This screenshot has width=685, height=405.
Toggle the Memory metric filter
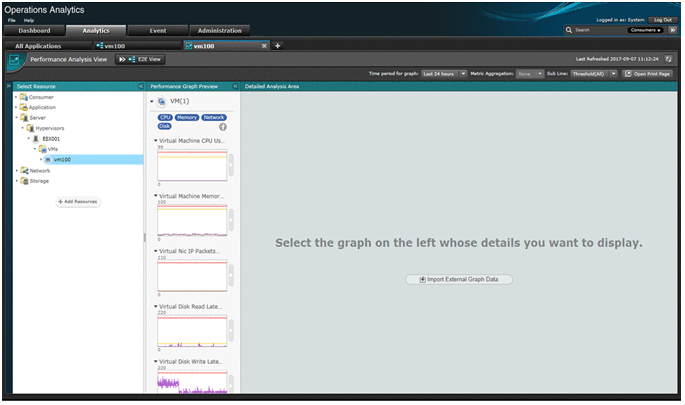tap(187, 118)
